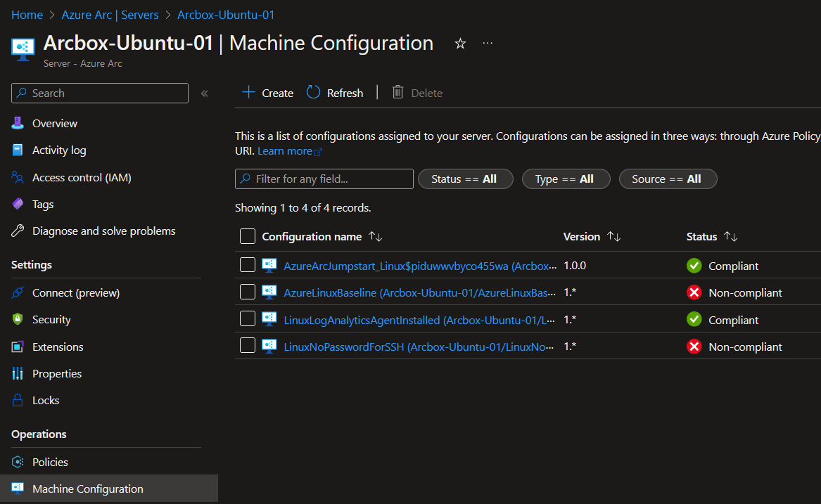Collapse the sidebar with double chevron
The width and height of the screenshot is (821, 504).
point(205,93)
